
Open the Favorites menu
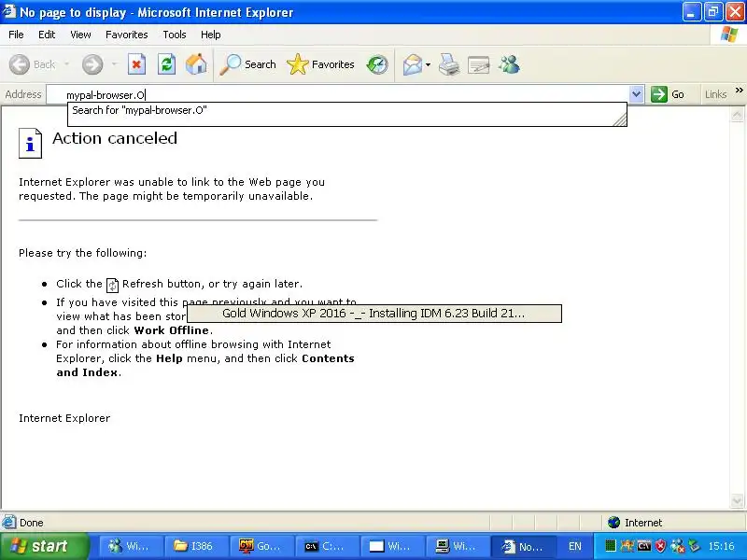pos(127,35)
